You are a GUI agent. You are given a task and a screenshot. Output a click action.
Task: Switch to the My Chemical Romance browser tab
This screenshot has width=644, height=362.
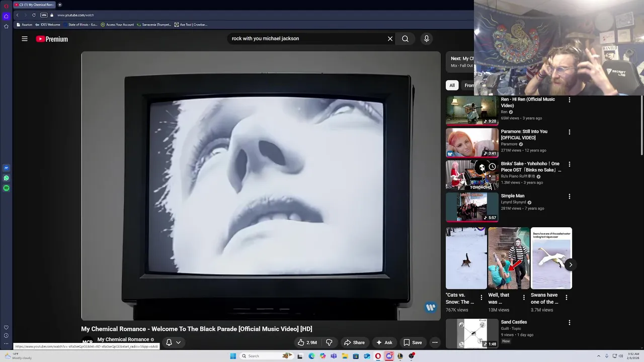click(34, 5)
